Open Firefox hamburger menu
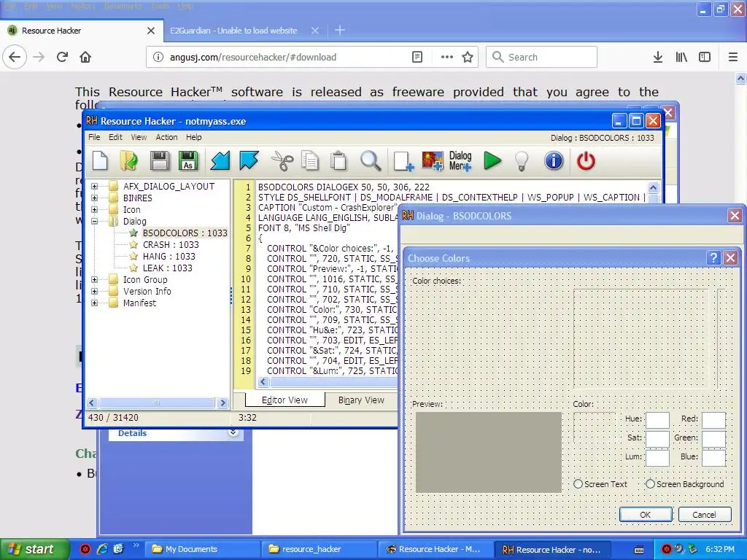 733,57
